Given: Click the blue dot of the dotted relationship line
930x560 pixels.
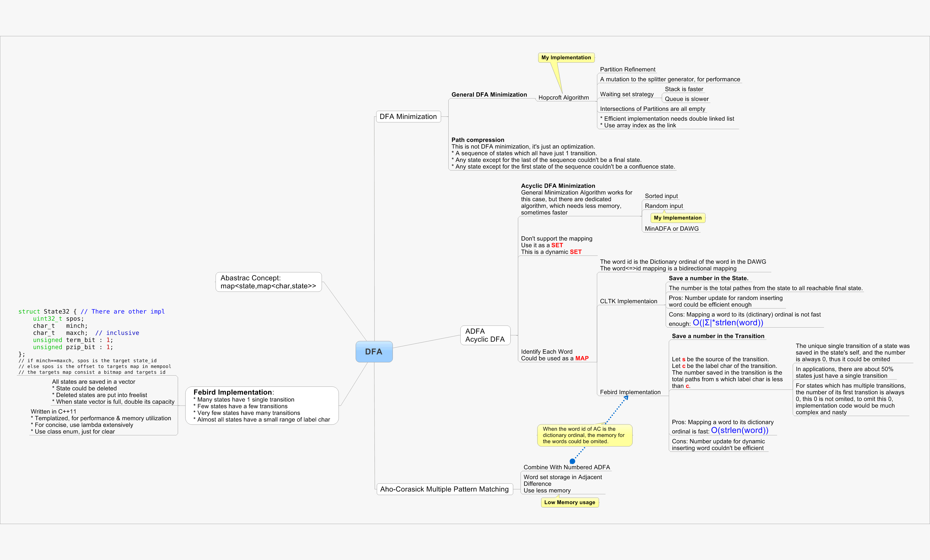Looking at the screenshot, I should point(572,461).
